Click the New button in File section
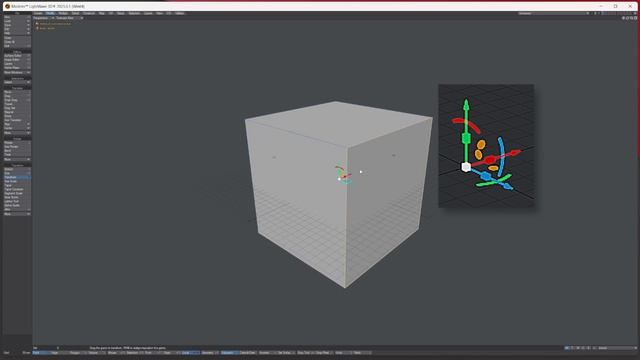Viewport: 640px width, 360px height. click(17, 17)
